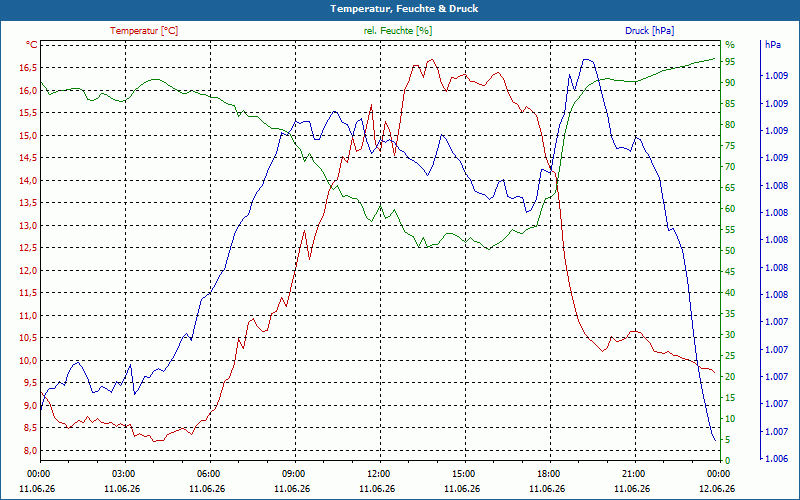
Task: Select the '14,0' temperature axis label
Action: point(28,180)
